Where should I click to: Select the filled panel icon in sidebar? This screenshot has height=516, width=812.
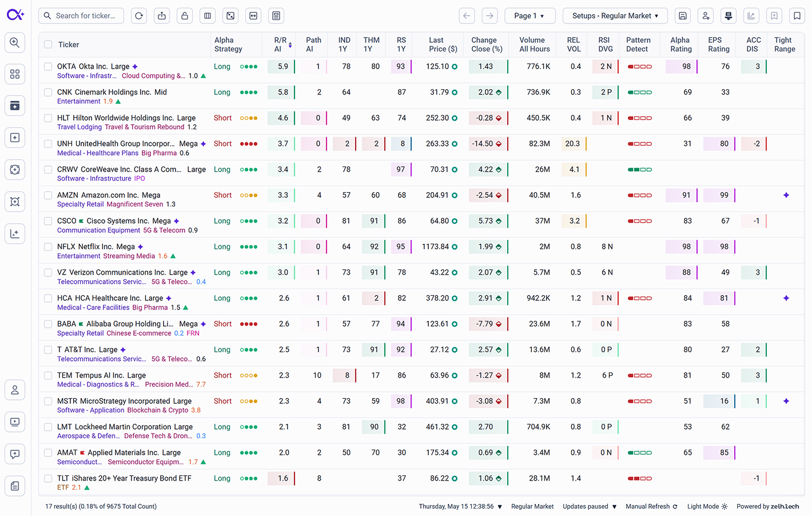click(15, 106)
